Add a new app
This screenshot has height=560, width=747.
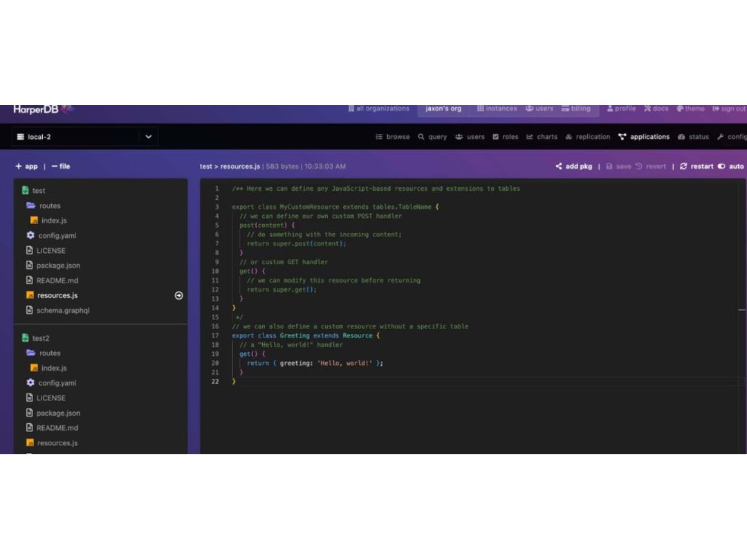[26, 166]
